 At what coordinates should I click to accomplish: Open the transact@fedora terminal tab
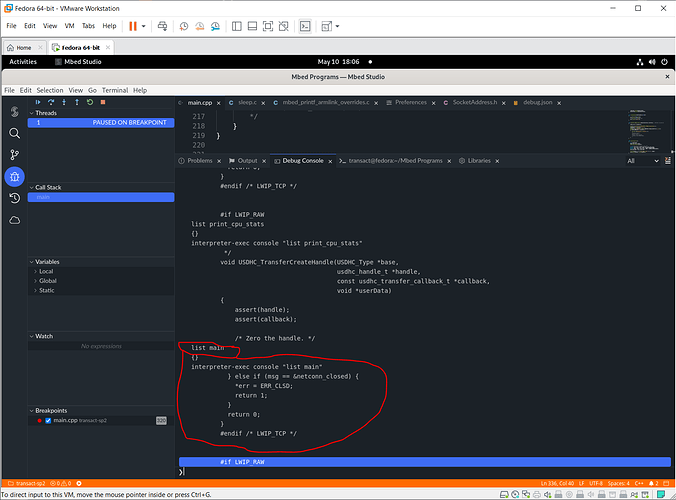coord(395,161)
